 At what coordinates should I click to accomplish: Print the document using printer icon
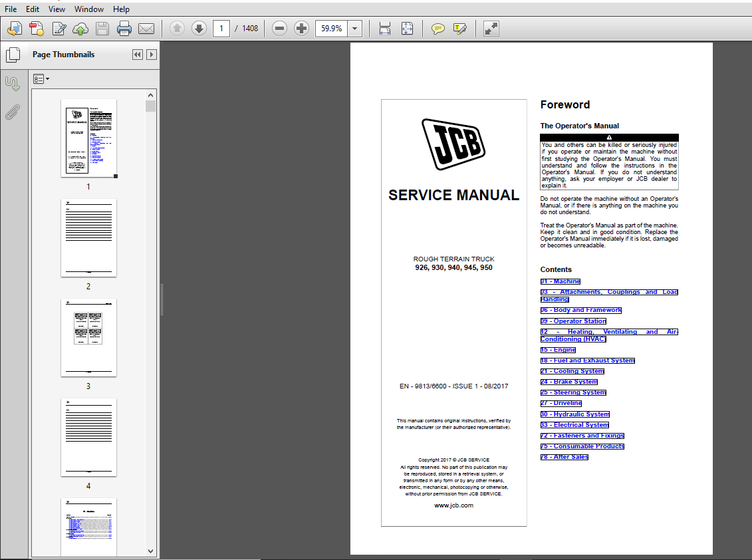(124, 29)
